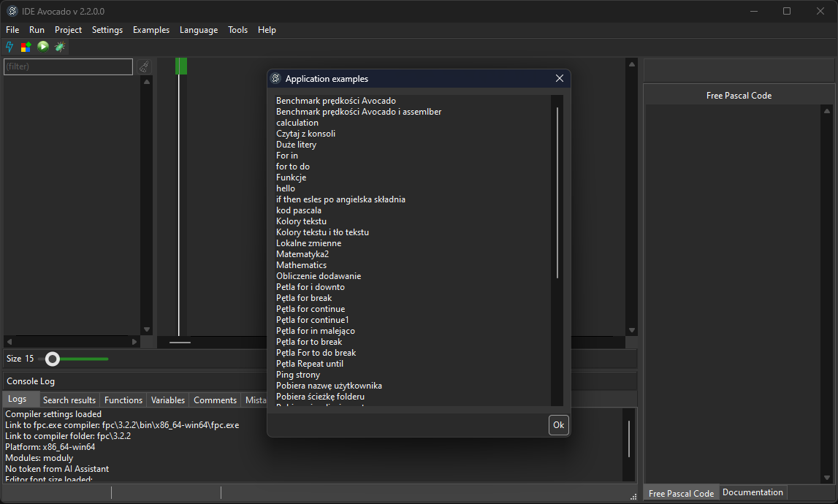Switch to the Search results tab

[69, 400]
